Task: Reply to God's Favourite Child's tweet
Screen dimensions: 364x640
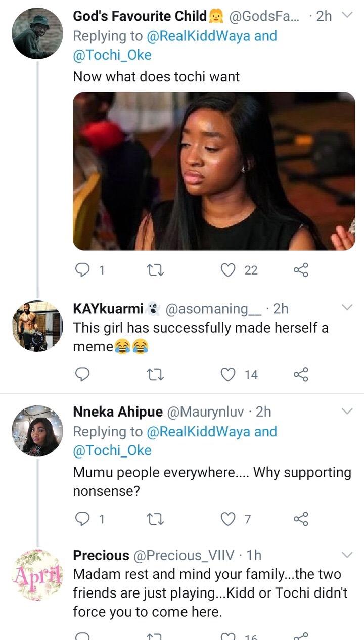Action: coord(81,271)
